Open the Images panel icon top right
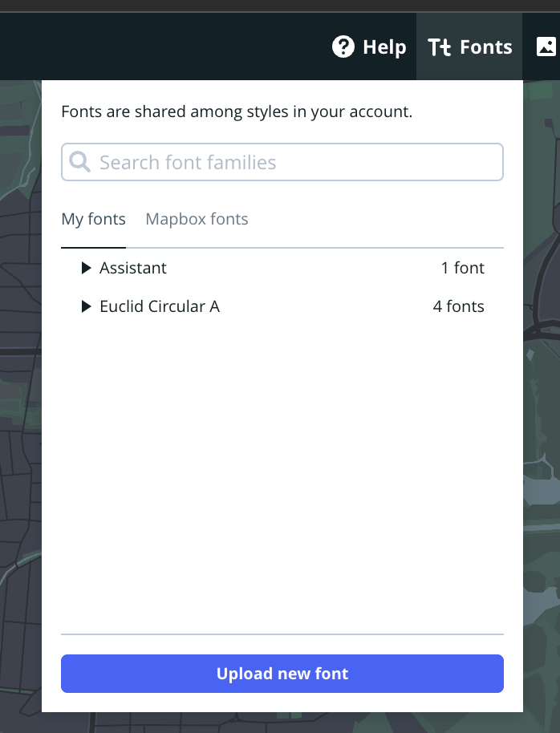 pos(546,47)
